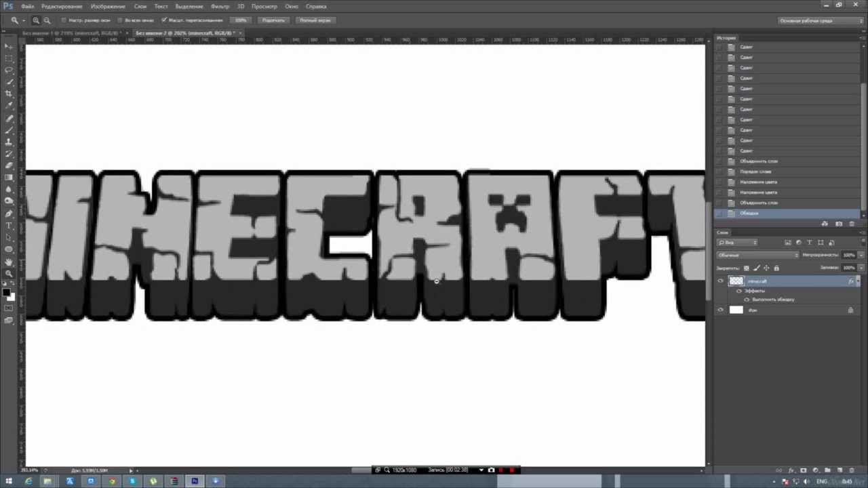Select the Move tool
Image resolution: width=868 pixels, height=488 pixels.
[x=9, y=46]
